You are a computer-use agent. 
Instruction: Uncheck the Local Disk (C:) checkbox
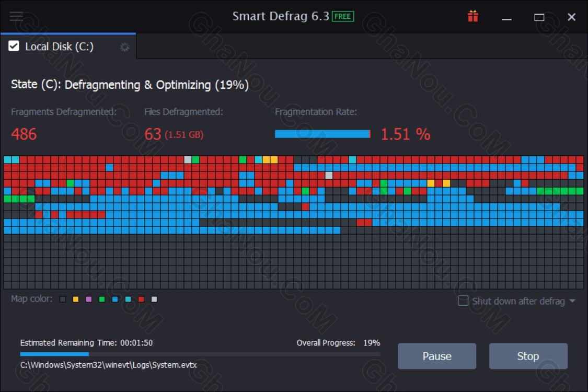[14, 46]
